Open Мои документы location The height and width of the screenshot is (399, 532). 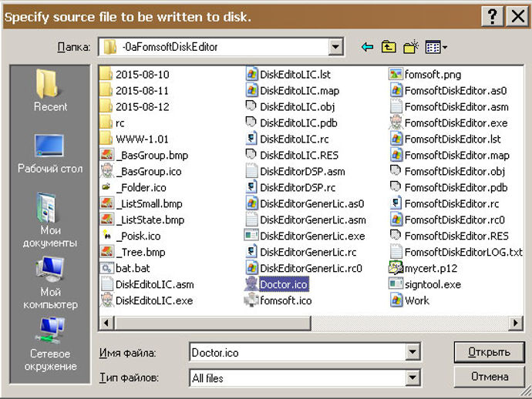(x=50, y=220)
